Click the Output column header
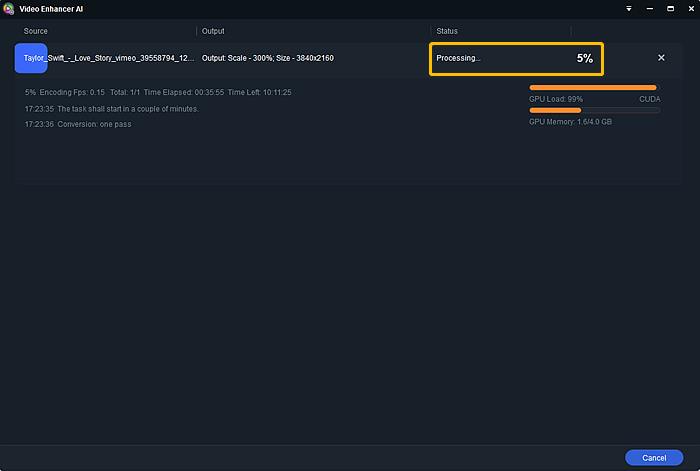Viewport: 700px width, 471px height. tap(213, 31)
